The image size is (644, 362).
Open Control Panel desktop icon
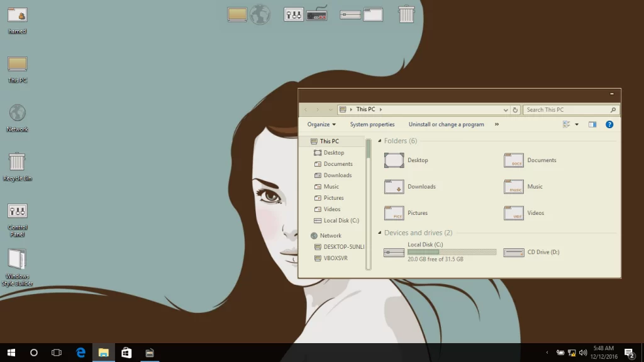click(17, 211)
